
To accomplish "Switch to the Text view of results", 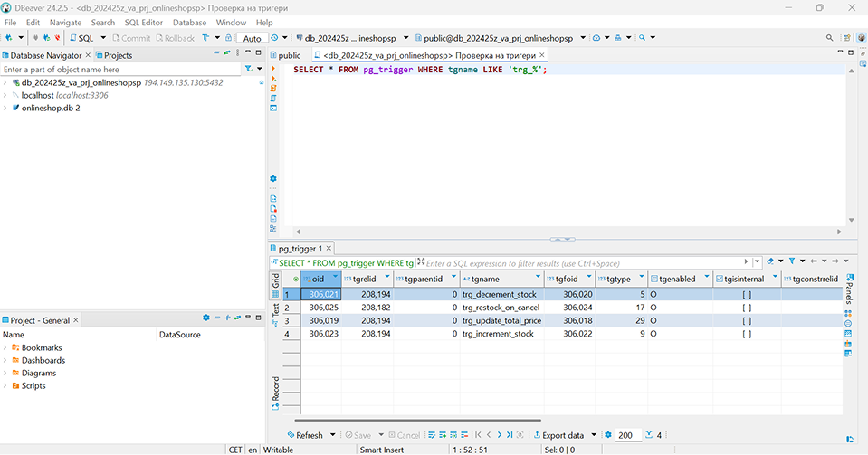I will (x=275, y=311).
